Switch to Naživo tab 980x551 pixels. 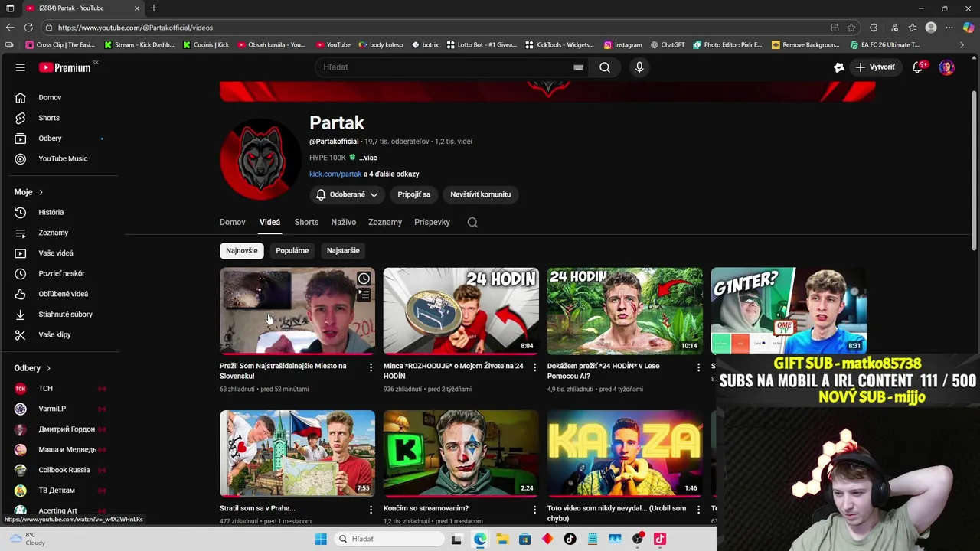coord(344,222)
